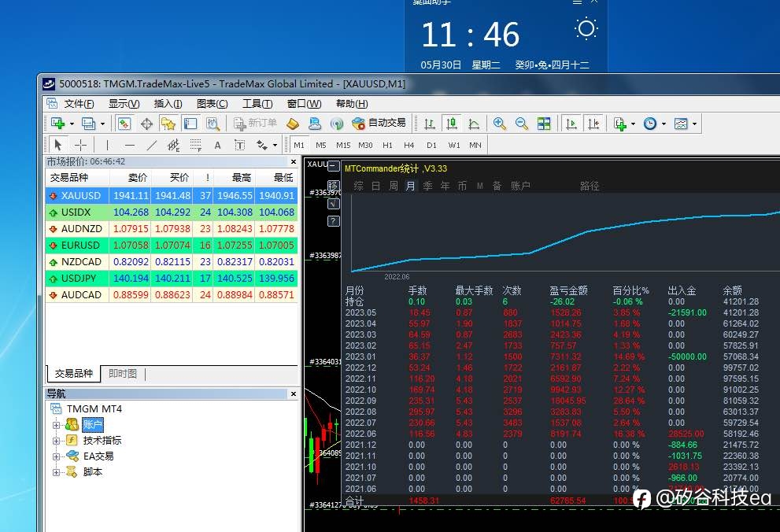The image size is (780, 532).
Task: Switch chart to M5 timeframe
Action: click(x=321, y=145)
